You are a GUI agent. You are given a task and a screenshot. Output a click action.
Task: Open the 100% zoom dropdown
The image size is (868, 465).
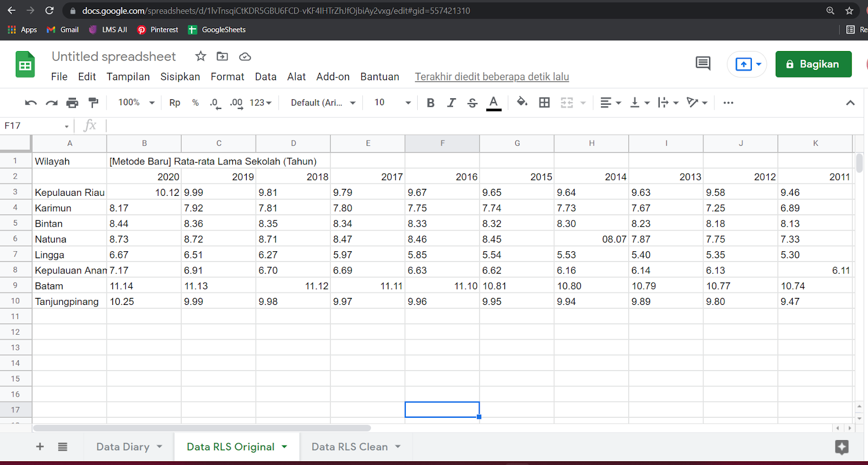click(x=136, y=103)
